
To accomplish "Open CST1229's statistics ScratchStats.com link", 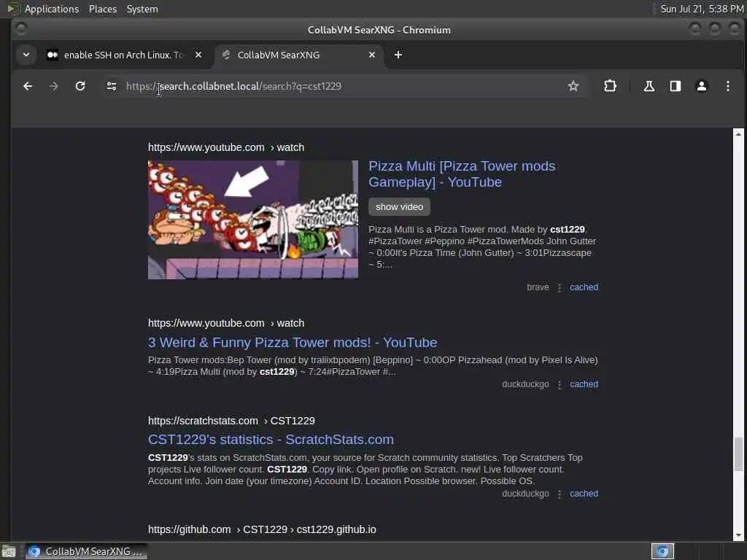I will pyautogui.click(x=271, y=440).
